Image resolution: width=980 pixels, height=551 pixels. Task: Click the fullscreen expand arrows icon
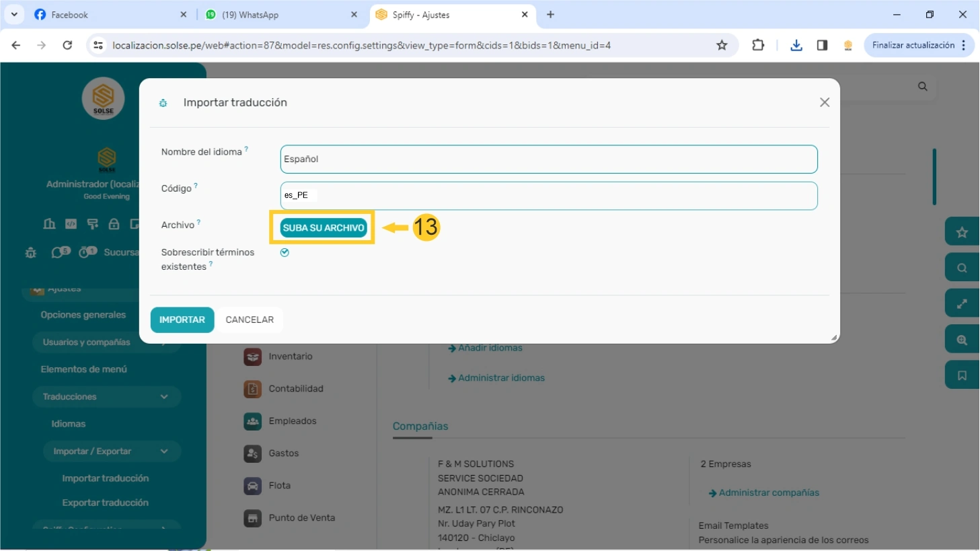point(962,303)
